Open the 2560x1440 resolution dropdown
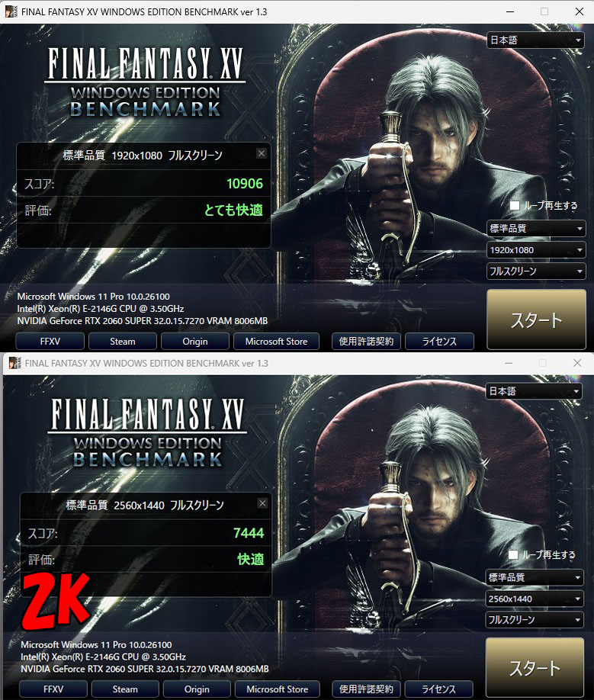The width and height of the screenshot is (594, 700). coord(535,599)
